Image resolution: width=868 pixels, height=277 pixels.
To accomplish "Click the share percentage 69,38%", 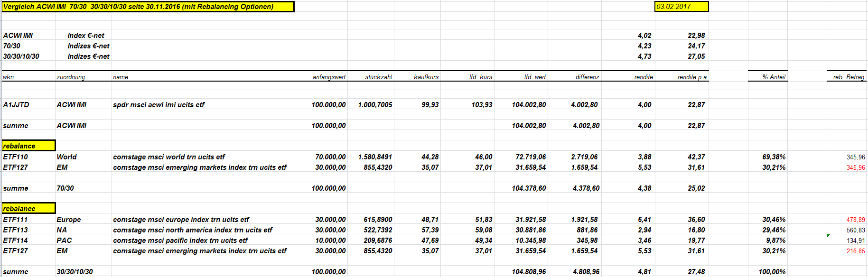I will point(774,157).
